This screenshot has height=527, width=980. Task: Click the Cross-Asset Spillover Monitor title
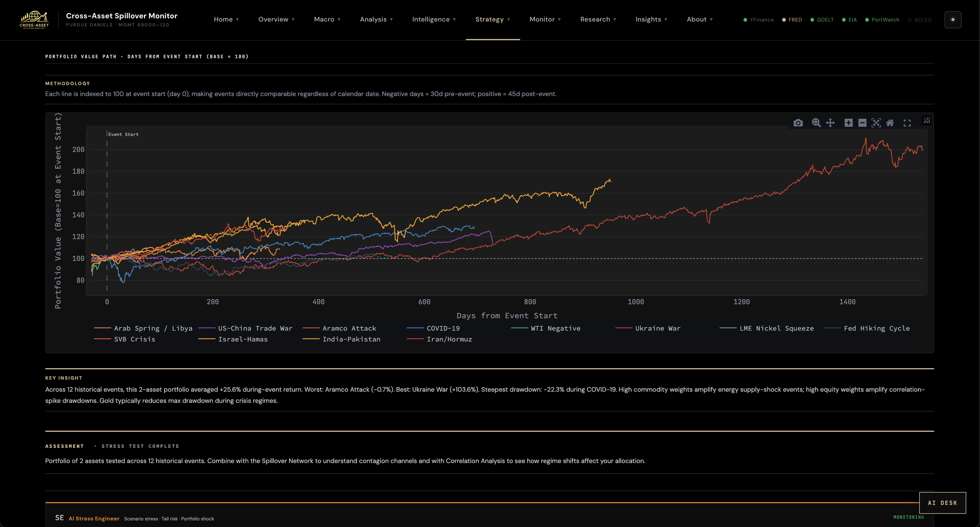[122, 15]
